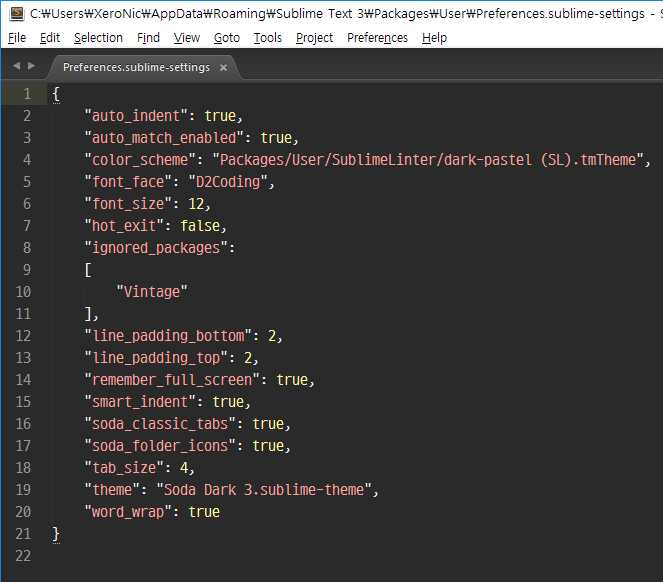Click the "hot_exit" key

[x=124, y=226]
